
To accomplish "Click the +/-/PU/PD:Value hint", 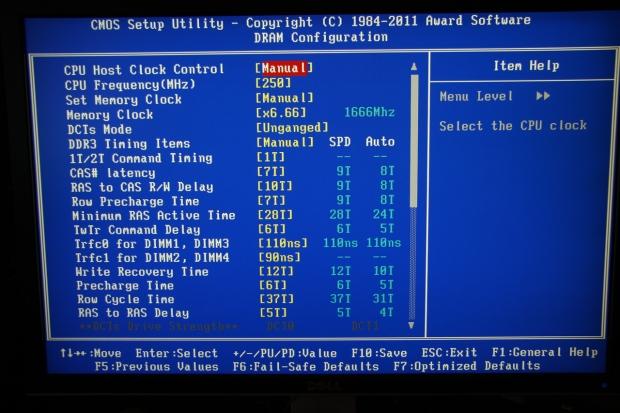I will pyautogui.click(x=285, y=353).
